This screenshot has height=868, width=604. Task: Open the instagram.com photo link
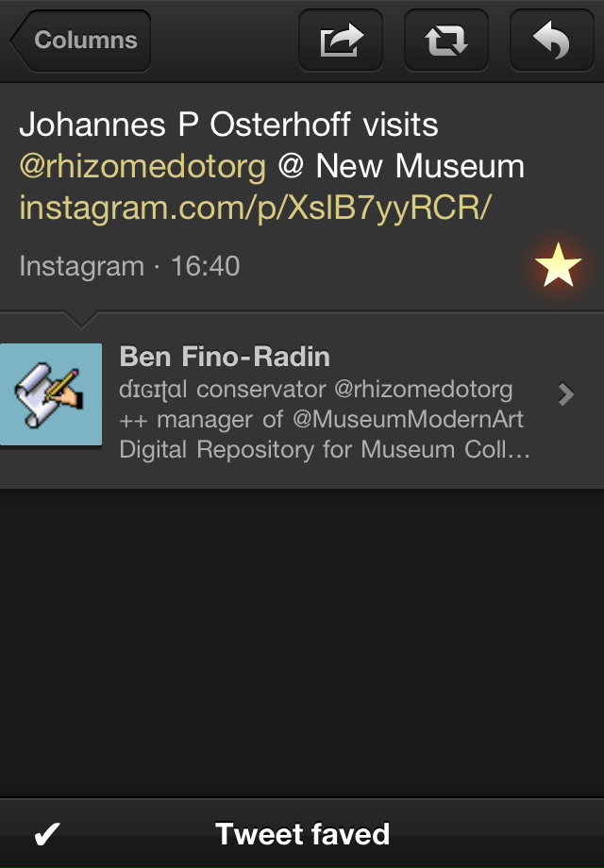tap(255, 208)
